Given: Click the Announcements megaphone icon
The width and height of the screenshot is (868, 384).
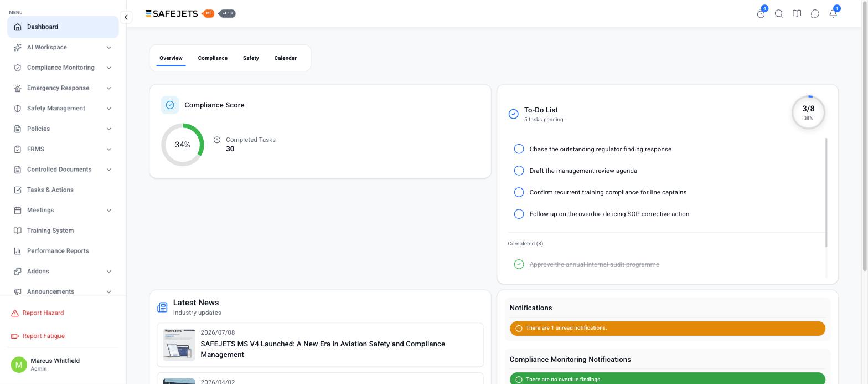Looking at the screenshot, I should coord(18,291).
